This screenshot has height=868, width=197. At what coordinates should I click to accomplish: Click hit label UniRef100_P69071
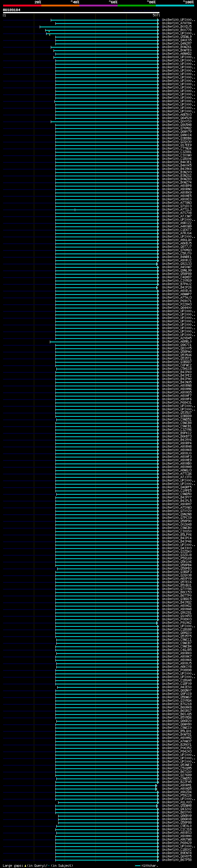point(176,301)
